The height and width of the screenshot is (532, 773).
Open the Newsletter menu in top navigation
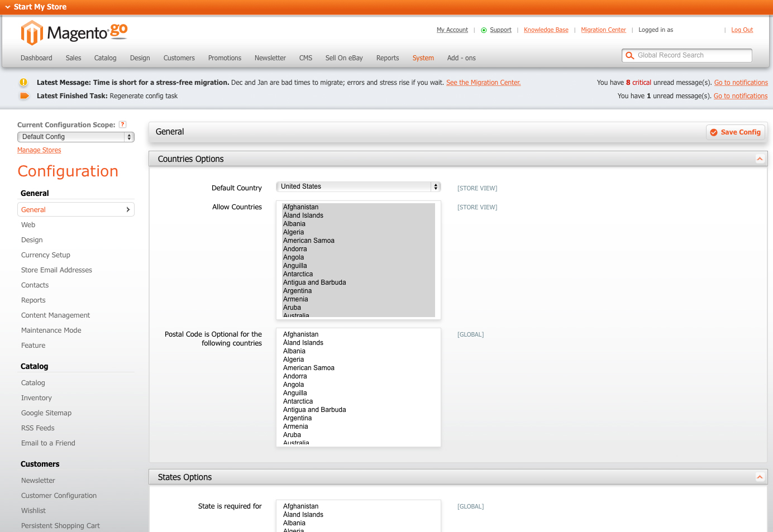click(x=270, y=58)
